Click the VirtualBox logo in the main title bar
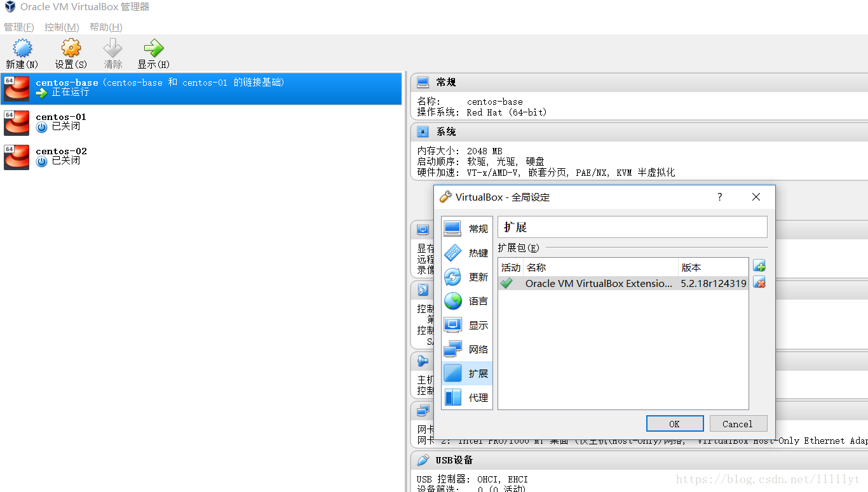Image resolution: width=868 pixels, height=492 pixels. click(x=10, y=8)
